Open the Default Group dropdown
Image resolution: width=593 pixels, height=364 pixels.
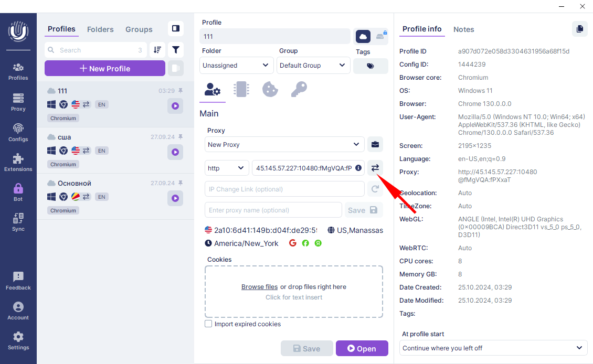click(x=313, y=66)
